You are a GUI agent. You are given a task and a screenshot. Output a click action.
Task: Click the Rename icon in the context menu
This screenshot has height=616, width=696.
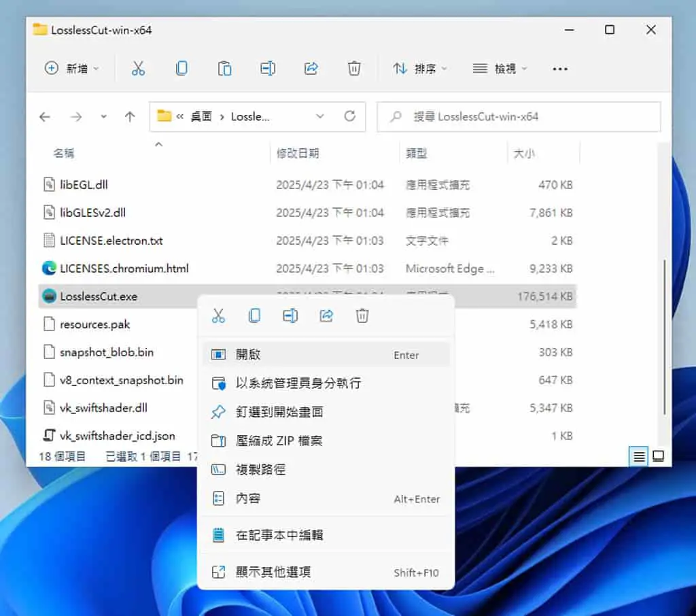coord(290,315)
